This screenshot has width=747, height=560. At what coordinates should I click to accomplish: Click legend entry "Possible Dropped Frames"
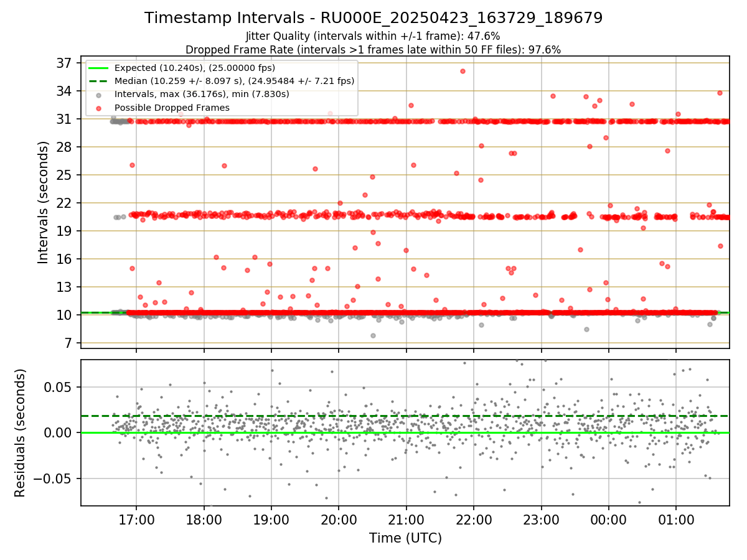click(x=172, y=108)
